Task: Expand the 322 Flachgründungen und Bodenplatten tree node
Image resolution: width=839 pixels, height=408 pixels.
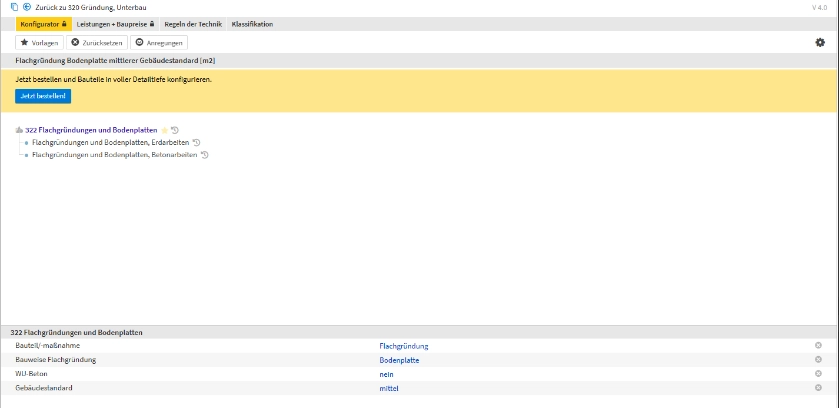Action: pos(19,130)
